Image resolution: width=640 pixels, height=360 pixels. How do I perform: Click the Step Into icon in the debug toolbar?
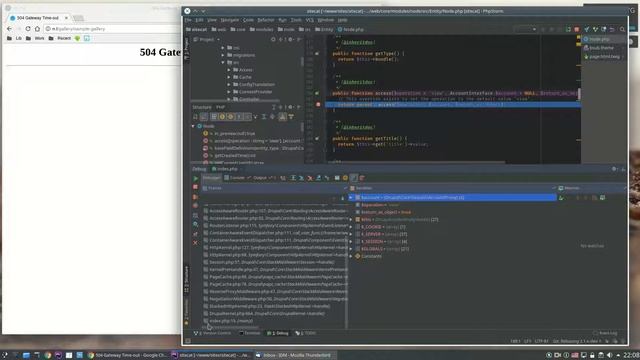(x=301, y=178)
